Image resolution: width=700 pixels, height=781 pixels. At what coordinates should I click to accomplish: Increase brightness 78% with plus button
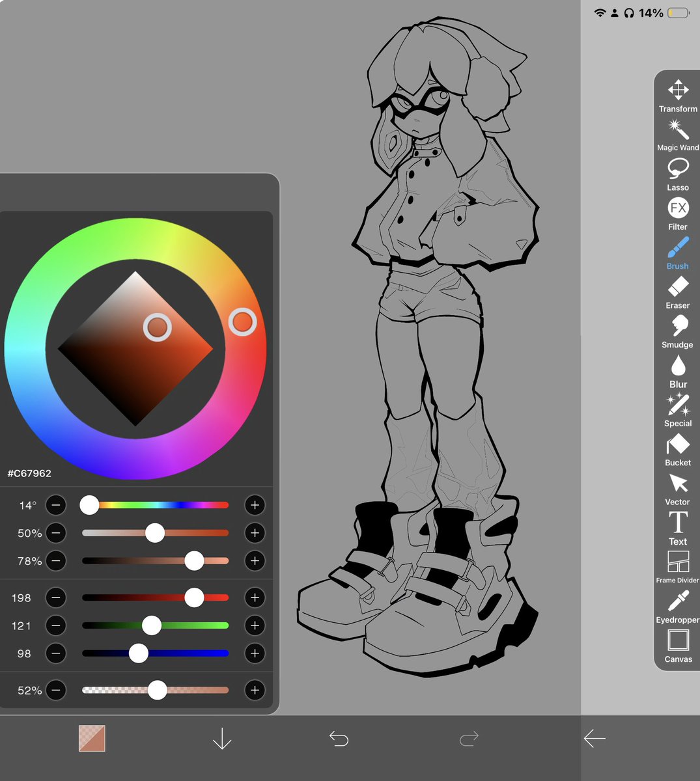click(255, 560)
